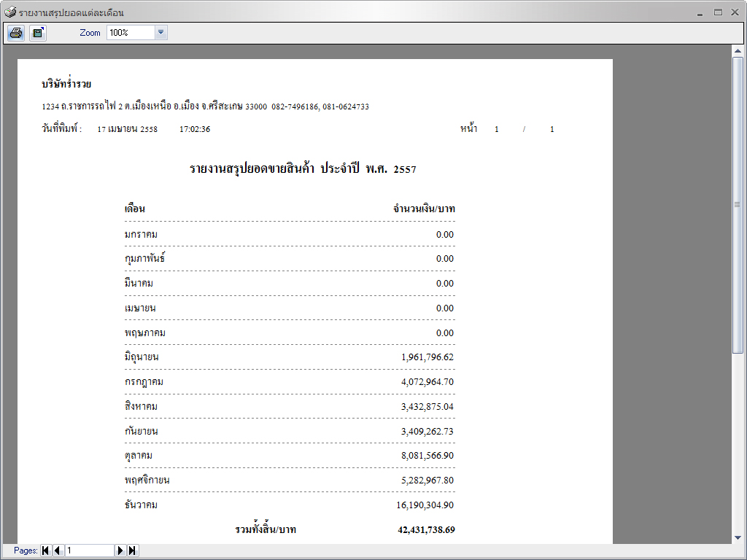Viewport: 747px width, 560px height.
Task: Click the เมษายน row label
Action: click(x=140, y=308)
